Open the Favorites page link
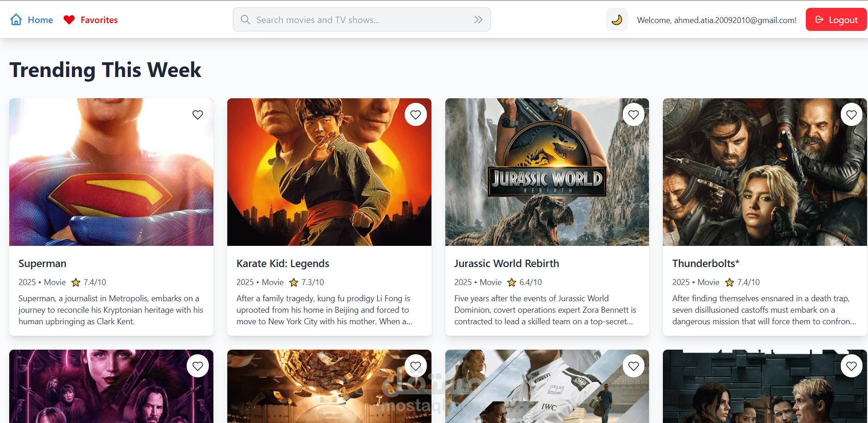The width and height of the screenshot is (868, 423). pyautogui.click(x=91, y=20)
